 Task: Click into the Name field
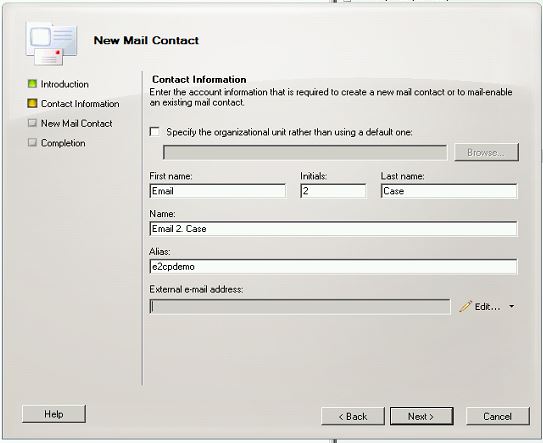[x=333, y=229]
